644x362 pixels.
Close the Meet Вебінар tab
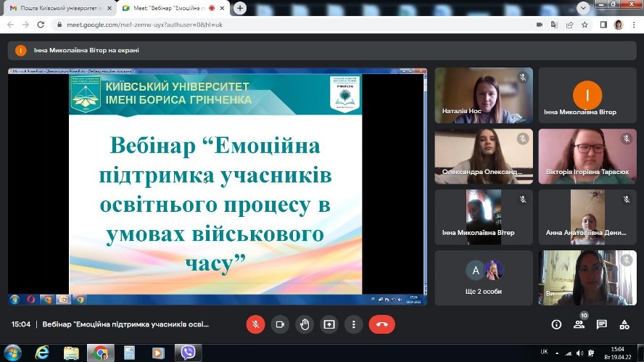click(x=222, y=8)
